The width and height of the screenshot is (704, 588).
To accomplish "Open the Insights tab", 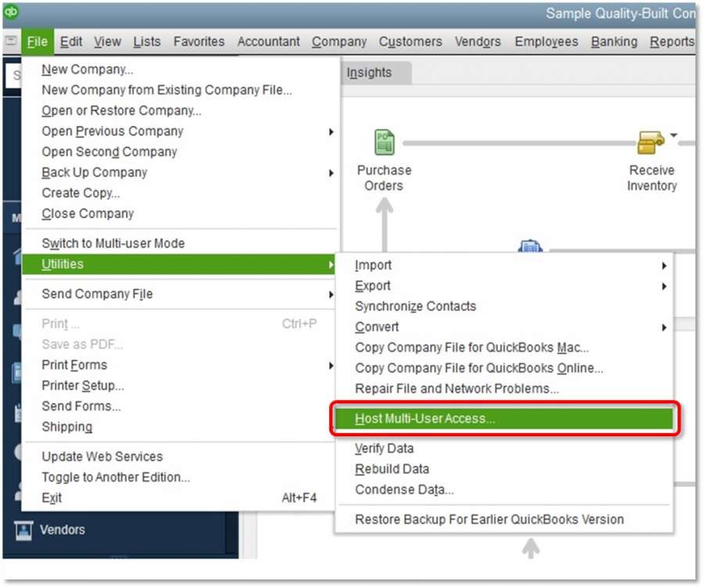I will pyautogui.click(x=368, y=73).
